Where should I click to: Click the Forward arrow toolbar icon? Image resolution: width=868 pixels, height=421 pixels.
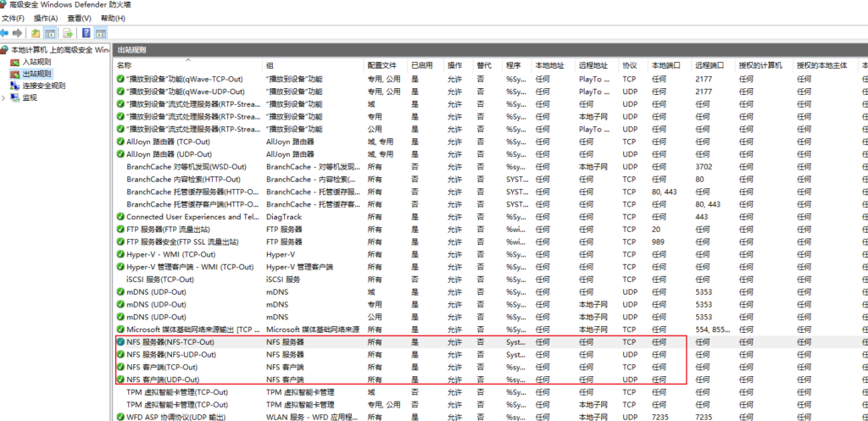[17, 33]
